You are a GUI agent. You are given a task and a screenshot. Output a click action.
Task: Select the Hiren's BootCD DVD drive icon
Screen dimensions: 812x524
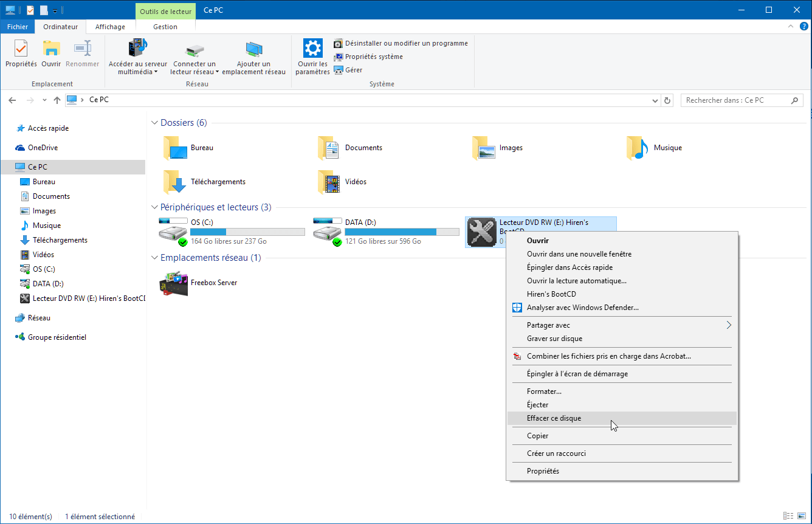(x=482, y=232)
